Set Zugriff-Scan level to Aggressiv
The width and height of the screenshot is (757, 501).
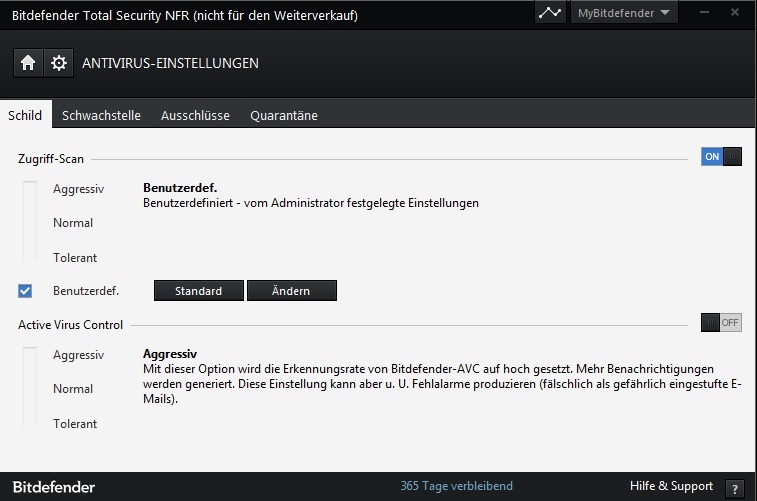click(x=78, y=189)
